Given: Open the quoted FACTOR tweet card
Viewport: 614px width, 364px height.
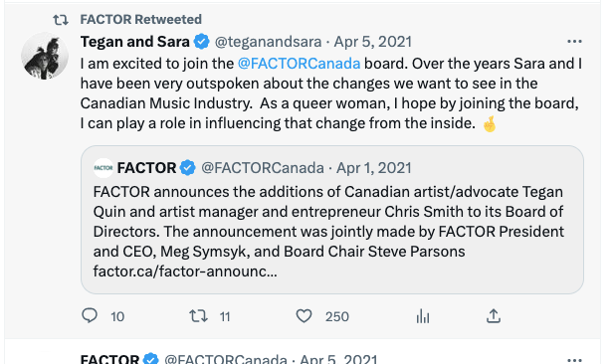Looking at the screenshot, I should (x=332, y=220).
